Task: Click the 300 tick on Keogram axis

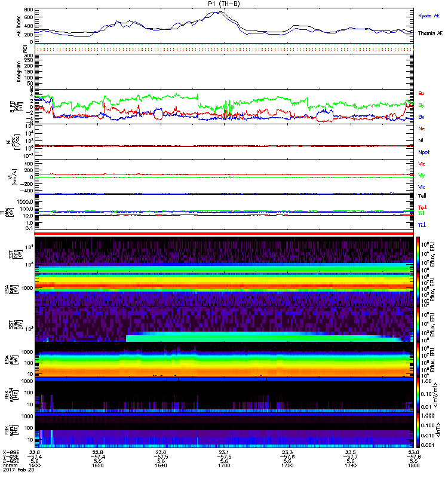Action: pos(28,56)
